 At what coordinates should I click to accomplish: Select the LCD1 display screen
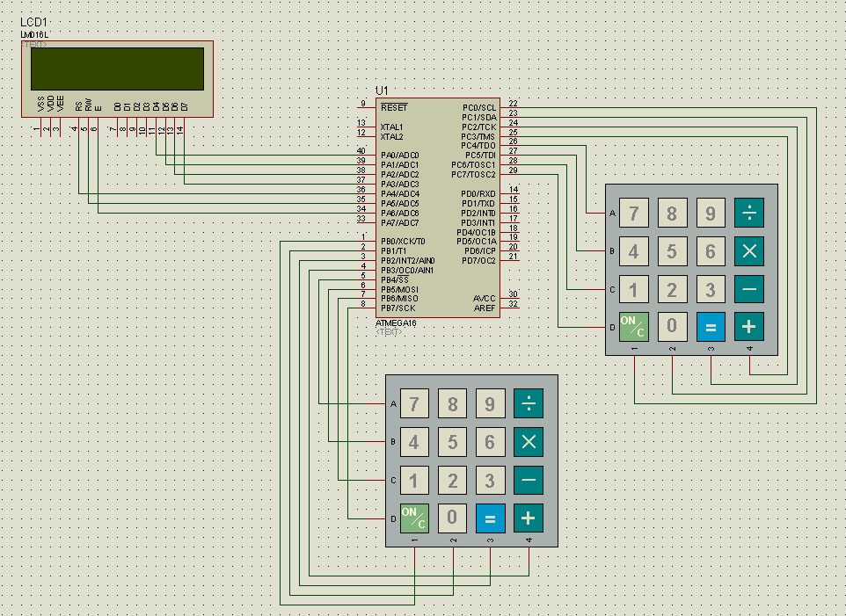117,69
